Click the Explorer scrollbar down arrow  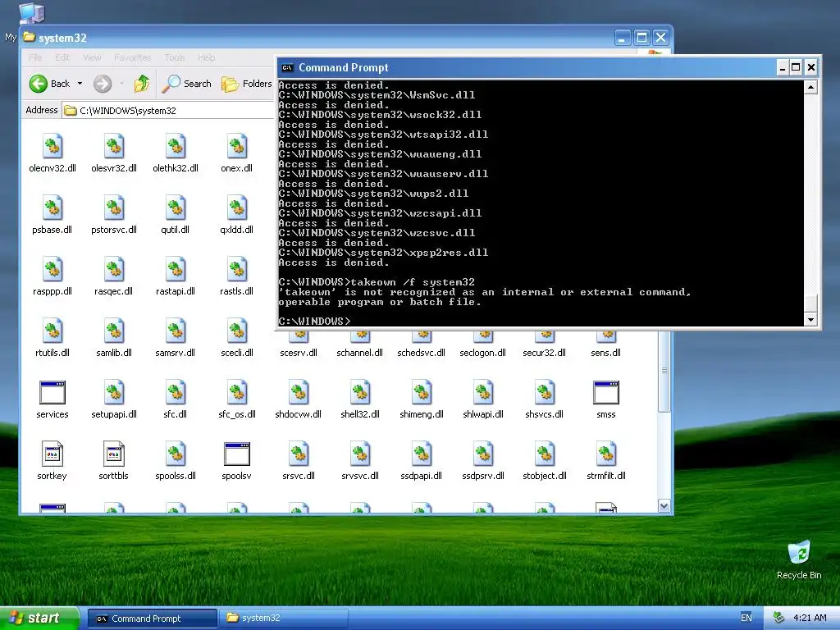[664, 505]
